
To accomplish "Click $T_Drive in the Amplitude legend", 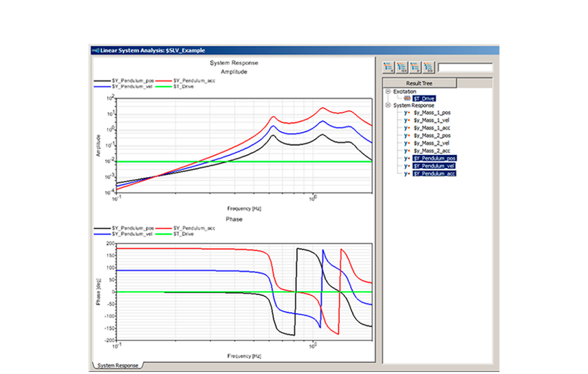I will [x=183, y=86].
